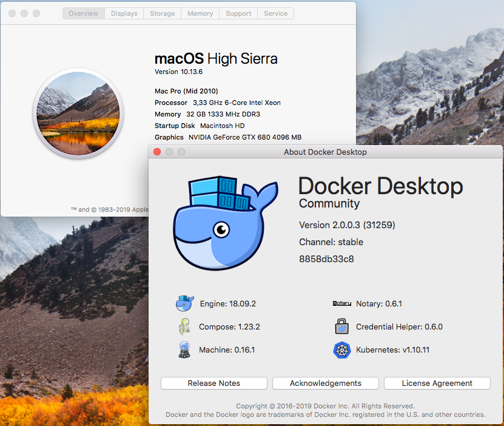
Task: Click the "3,33 GHz 6-Core Intel Xeon" text
Action: [237, 103]
